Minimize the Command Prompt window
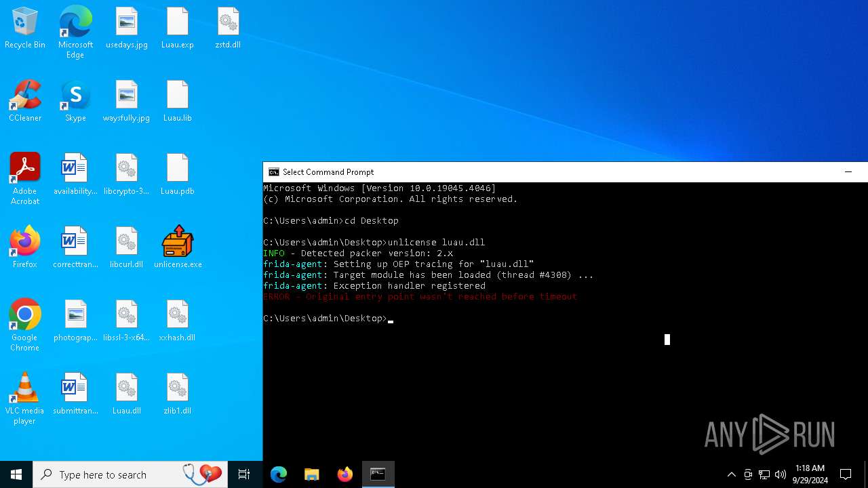The image size is (868, 488). [x=848, y=172]
